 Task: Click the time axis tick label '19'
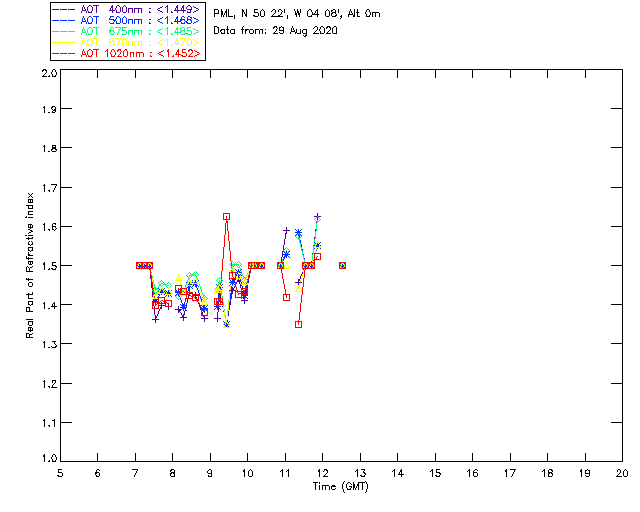coord(585,473)
